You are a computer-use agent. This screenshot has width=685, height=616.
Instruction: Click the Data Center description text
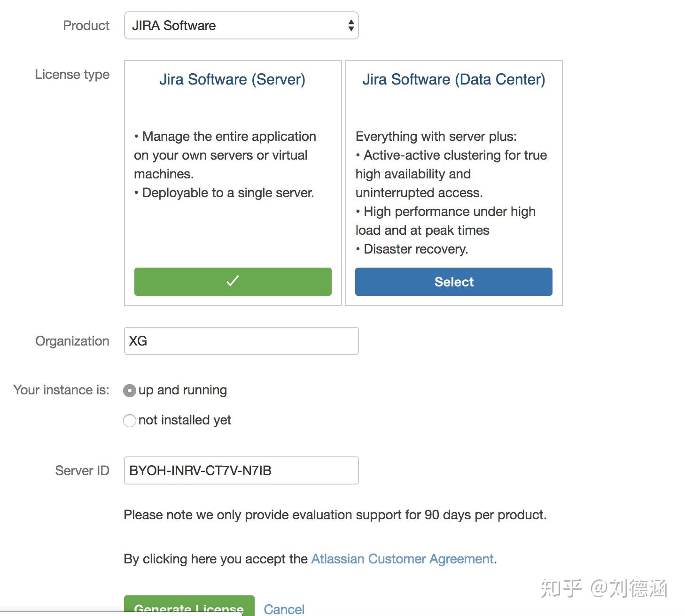tap(451, 192)
